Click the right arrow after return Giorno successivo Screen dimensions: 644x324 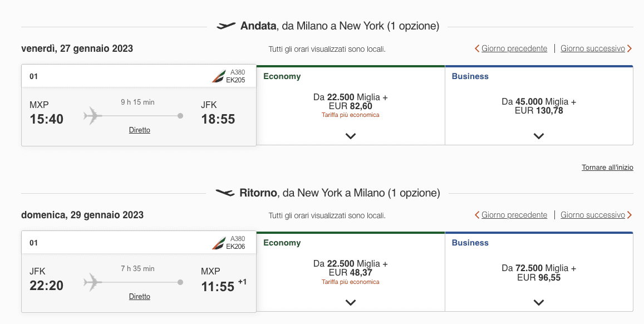(x=629, y=215)
